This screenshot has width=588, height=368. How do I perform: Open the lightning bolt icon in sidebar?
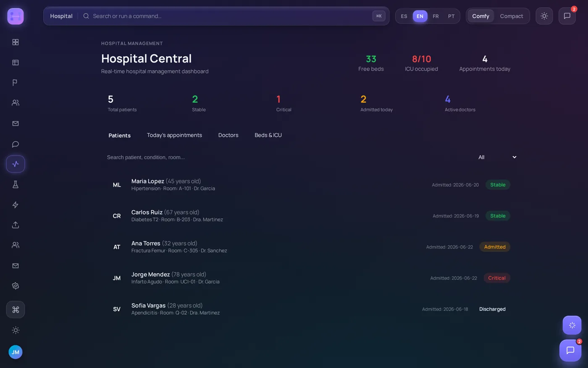point(16,205)
